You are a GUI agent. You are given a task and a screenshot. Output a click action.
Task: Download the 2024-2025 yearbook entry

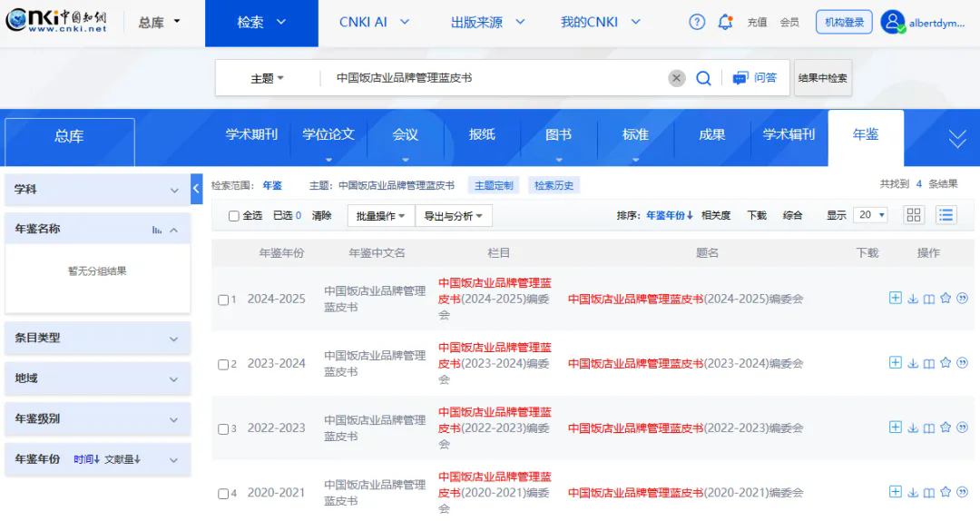(x=913, y=299)
